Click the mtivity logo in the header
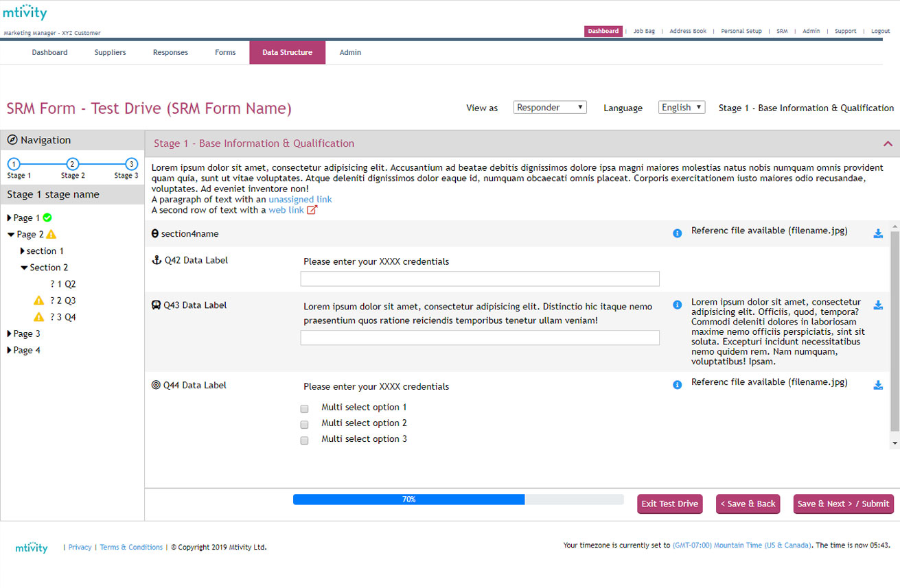 click(25, 12)
